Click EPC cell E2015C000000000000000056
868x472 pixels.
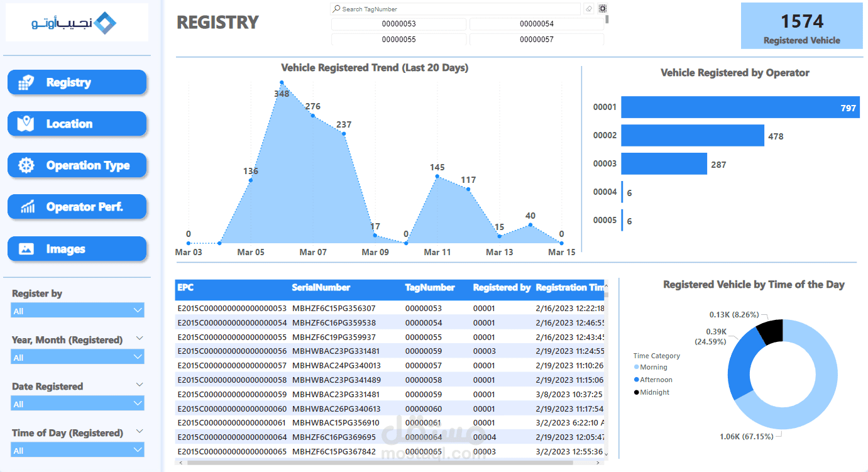point(232,351)
